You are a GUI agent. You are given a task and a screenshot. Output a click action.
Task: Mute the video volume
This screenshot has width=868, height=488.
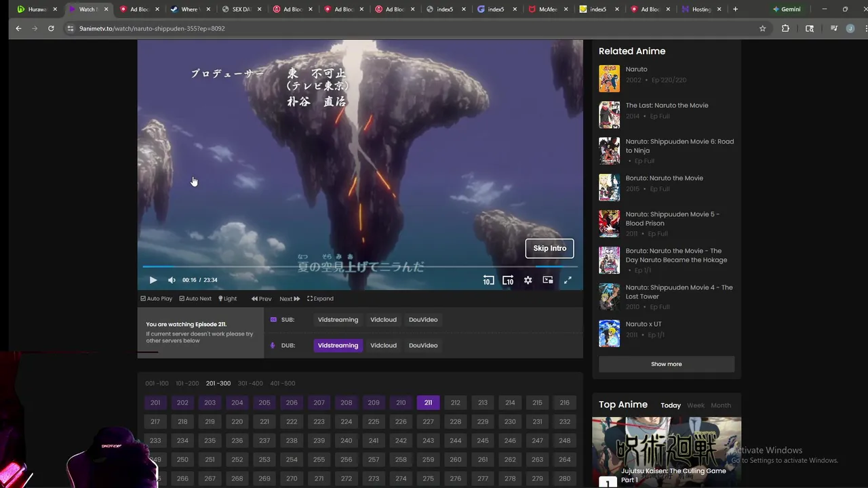coord(172,280)
